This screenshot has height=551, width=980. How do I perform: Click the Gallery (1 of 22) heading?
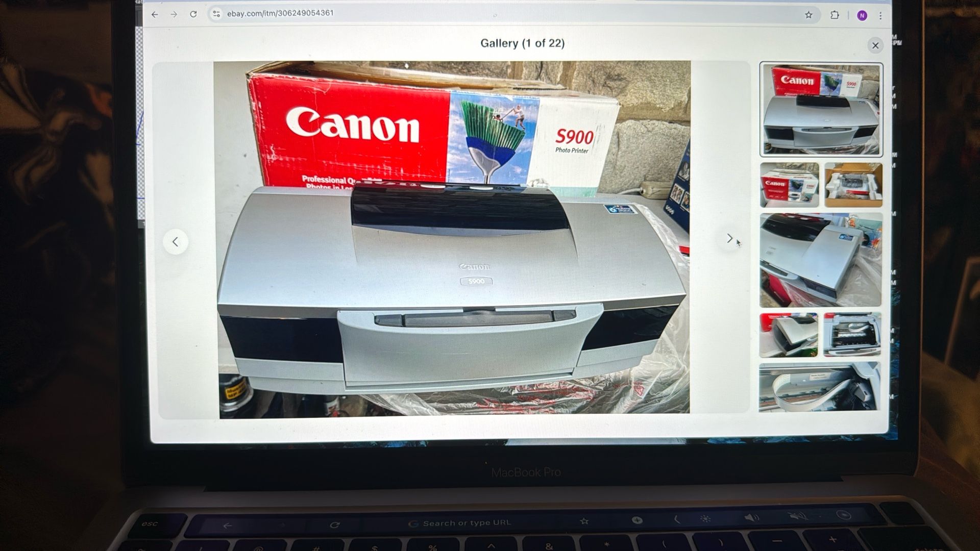pos(522,43)
